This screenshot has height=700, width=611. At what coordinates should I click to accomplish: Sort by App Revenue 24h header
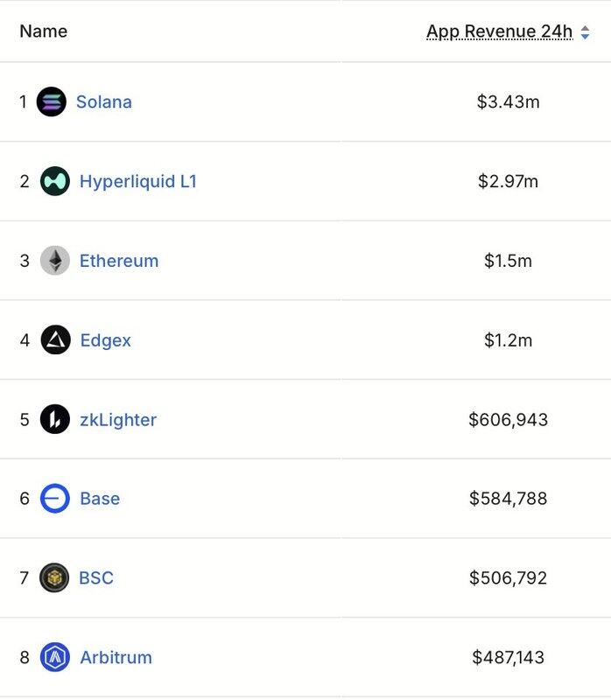pyautogui.click(x=499, y=32)
